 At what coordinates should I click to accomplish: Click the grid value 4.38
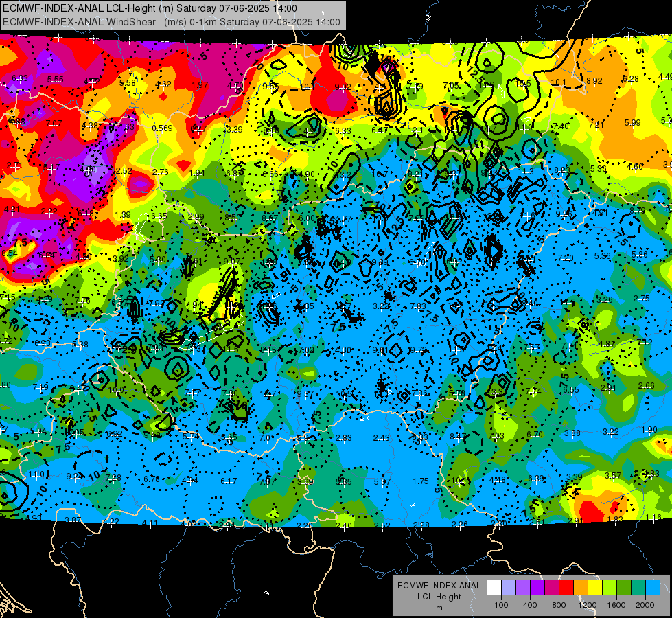point(90,125)
